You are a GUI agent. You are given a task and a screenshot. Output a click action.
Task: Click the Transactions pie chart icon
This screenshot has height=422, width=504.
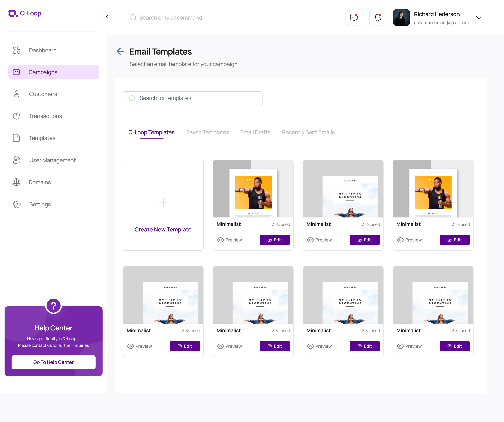click(x=17, y=116)
